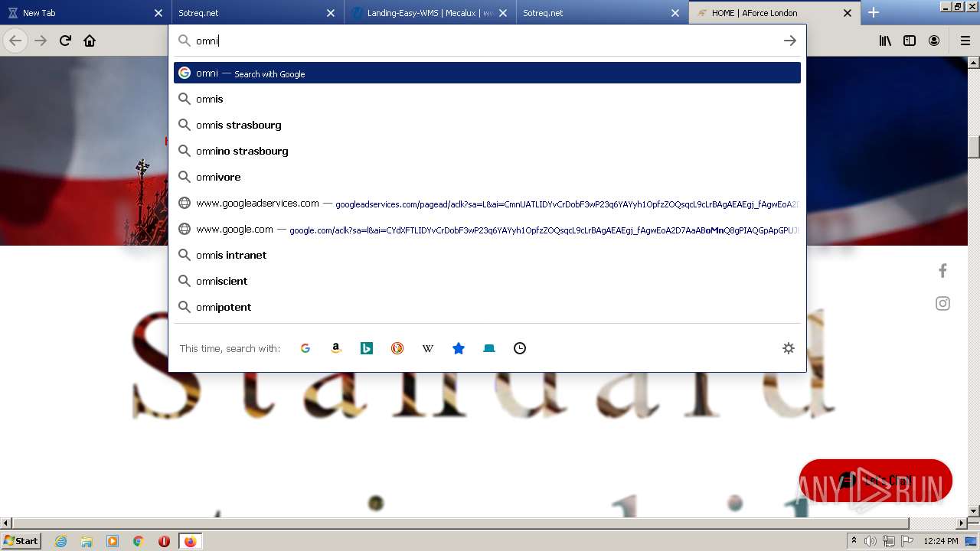This screenshot has width=980, height=551.
Task: Click the volume icon in system tray
Action: [x=871, y=541]
